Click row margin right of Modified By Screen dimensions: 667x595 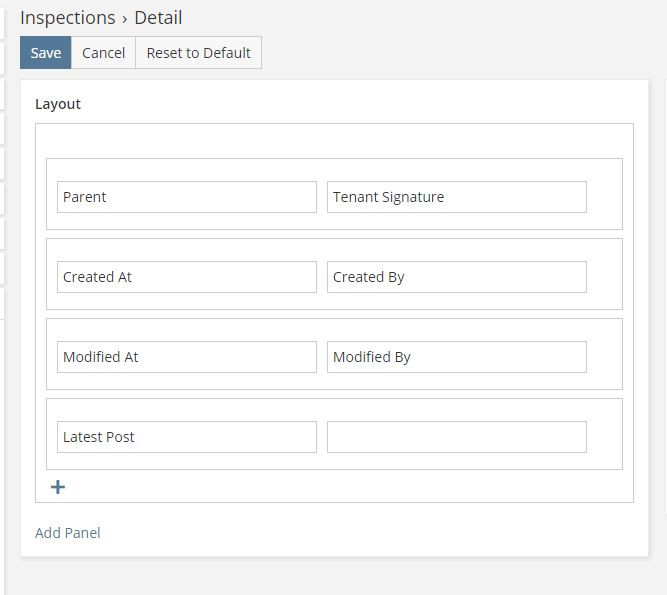pyautogui.click(x=604, y=357)
